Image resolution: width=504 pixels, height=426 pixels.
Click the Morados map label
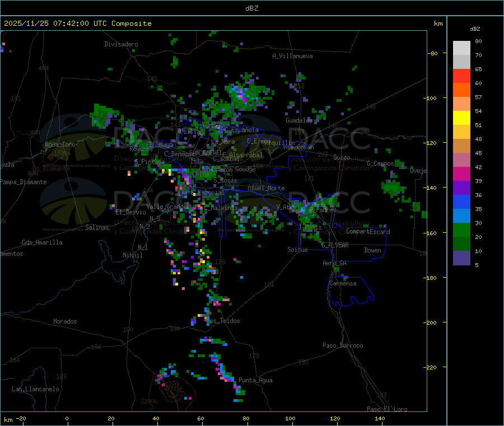pyautogui.click(x=65, y=321)
